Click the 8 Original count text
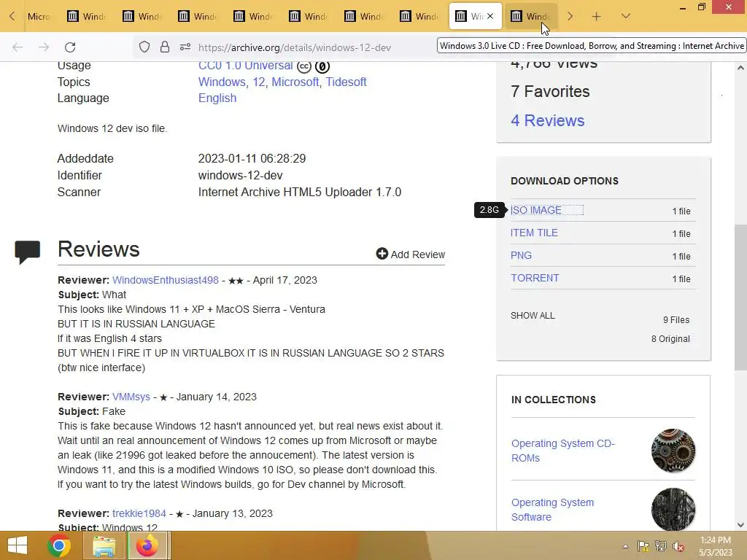The width and height of the screenshot is (747, 560). tap(671, 339)
